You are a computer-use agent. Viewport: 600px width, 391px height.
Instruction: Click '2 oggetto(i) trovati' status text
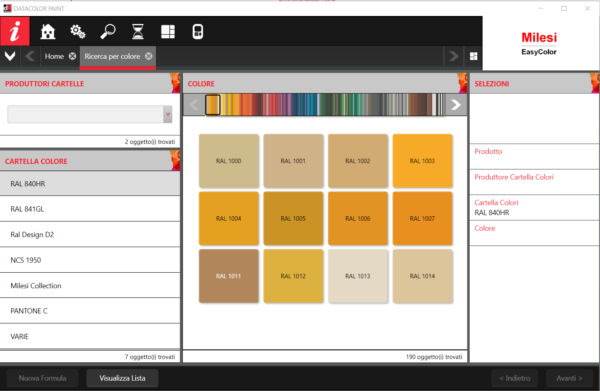150,142
